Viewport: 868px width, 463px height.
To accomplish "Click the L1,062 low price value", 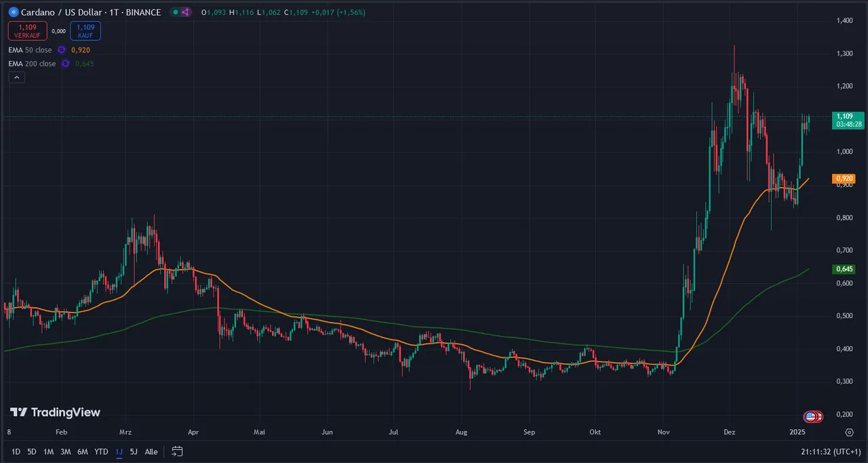I will click(269, 12).
